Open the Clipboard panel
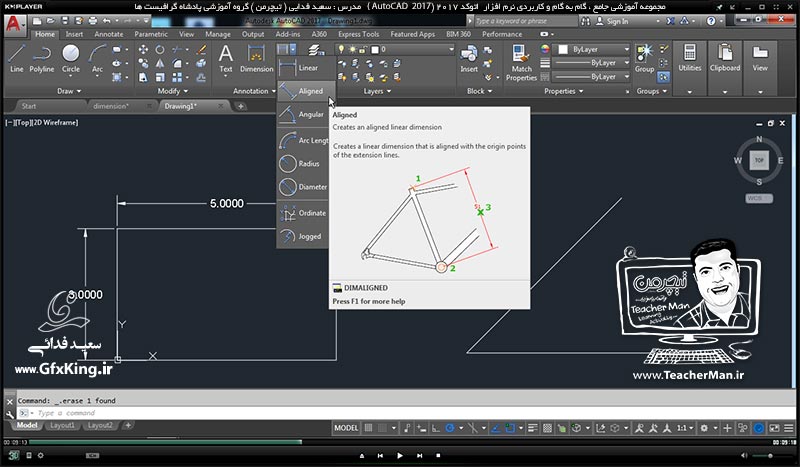Image resolution: width=800 pixels, height=467 pixels. [x=724, y=68]
